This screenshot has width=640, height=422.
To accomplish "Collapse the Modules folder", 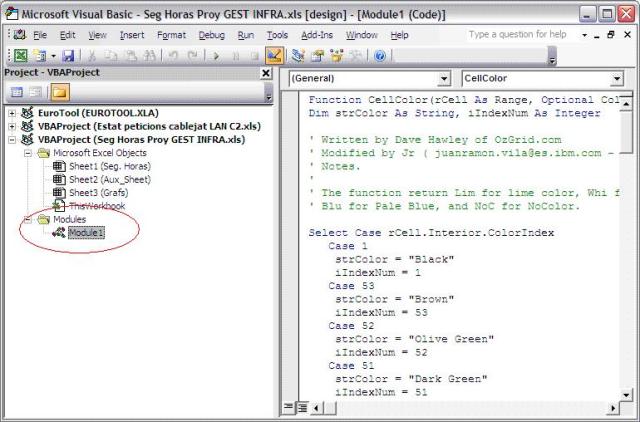I will [28, 220].
